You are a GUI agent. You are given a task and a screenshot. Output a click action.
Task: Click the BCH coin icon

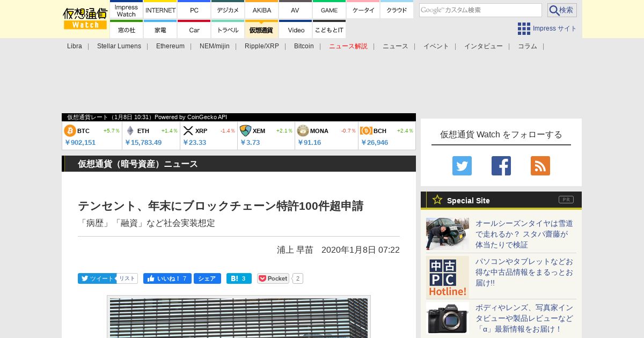pyautogui.click(x=366, y=130)
